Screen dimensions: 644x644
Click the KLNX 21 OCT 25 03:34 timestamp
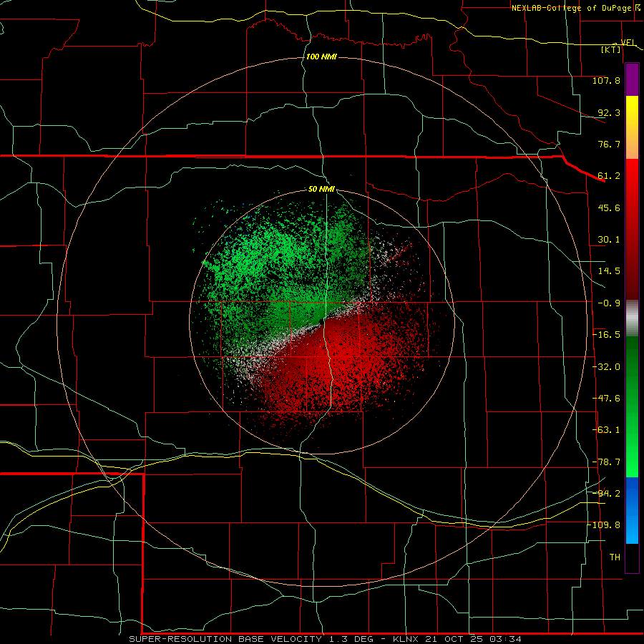click(x=457, y=639)
